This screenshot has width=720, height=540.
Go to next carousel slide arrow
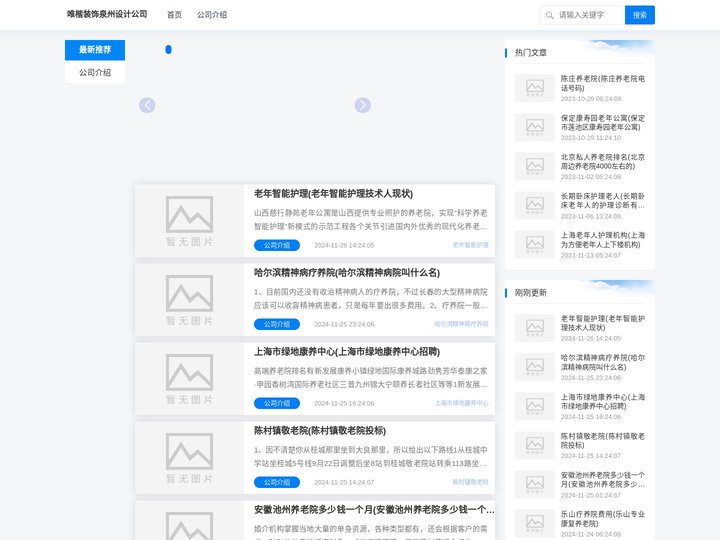[363, 105]
